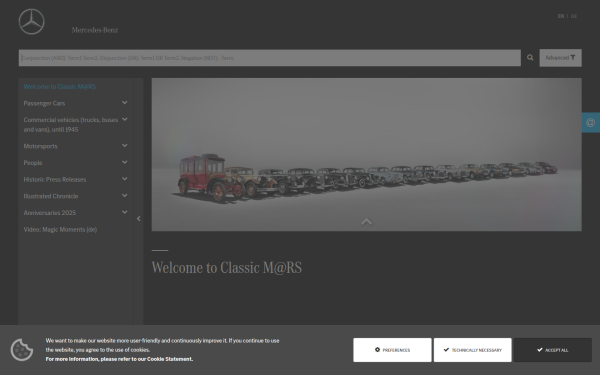Open the Motorsports menu item
The width and height of the screenshot is (600, 375).
41,146
